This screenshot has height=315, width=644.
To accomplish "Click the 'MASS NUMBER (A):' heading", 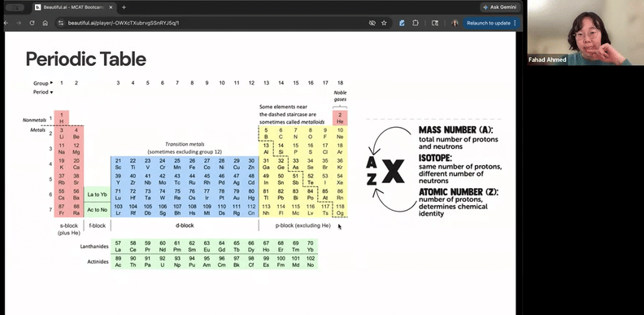I will click(455, 130).
